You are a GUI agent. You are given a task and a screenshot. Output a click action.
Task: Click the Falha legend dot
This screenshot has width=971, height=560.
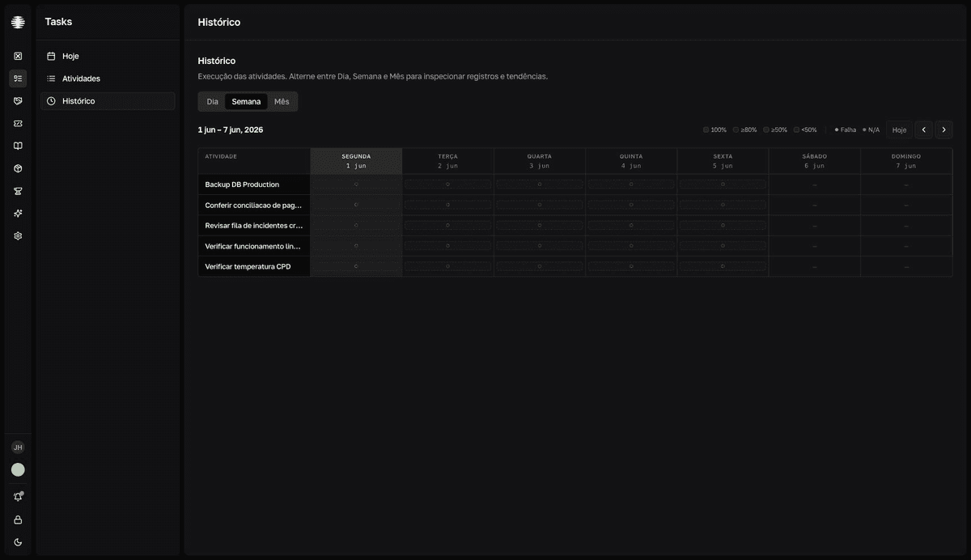pyautogui.click(x=837, y=129)
